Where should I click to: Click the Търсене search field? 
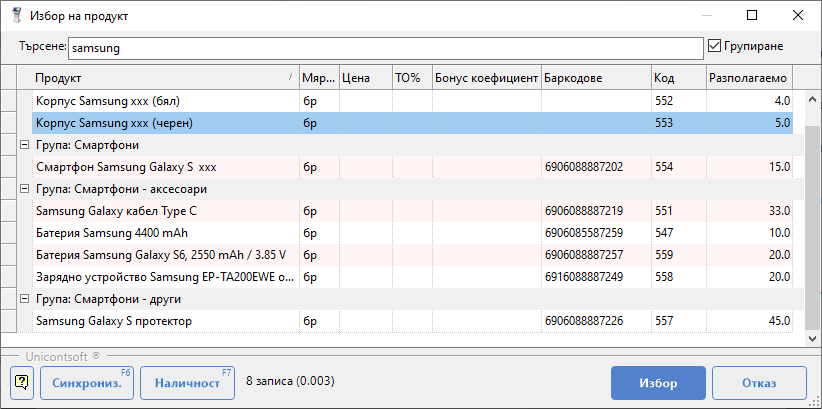[x=385, y=48]
